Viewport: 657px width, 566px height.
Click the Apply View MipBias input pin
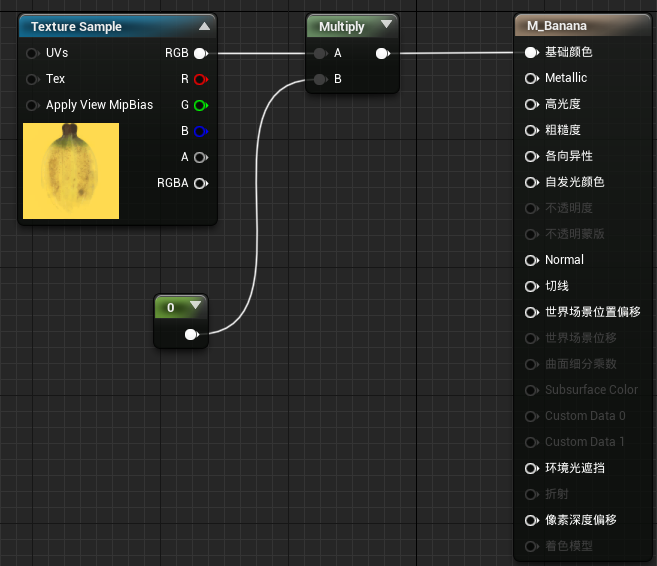coord(32,105)
